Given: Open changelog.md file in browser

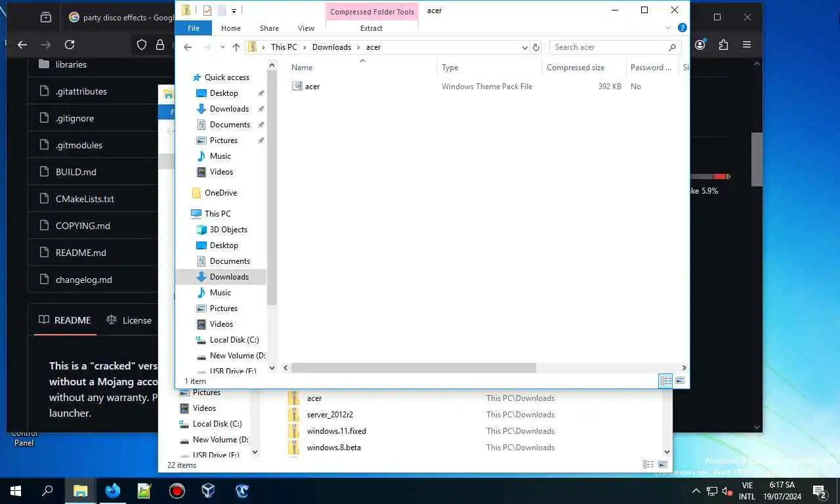Looking at the screenshot, I should (84, 280).
